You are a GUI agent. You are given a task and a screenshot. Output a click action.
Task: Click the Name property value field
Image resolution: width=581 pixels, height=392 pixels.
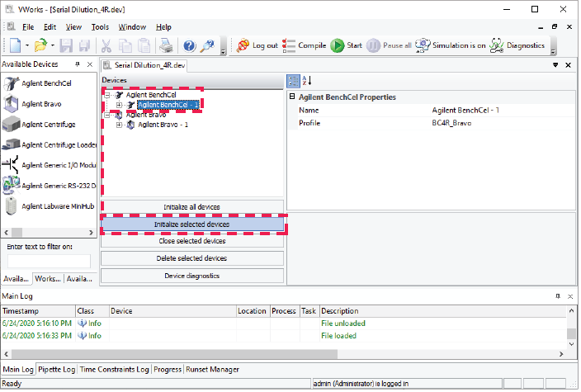tap(502, 111)
